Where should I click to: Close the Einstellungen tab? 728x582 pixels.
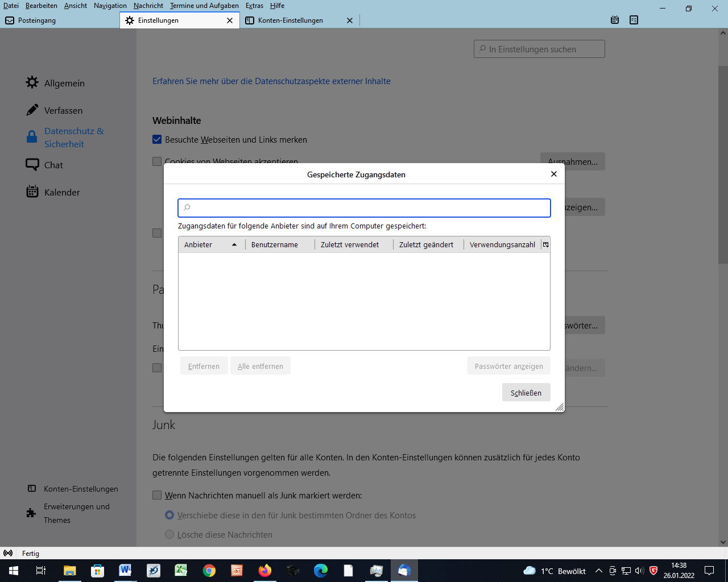(x=230, y=20)
